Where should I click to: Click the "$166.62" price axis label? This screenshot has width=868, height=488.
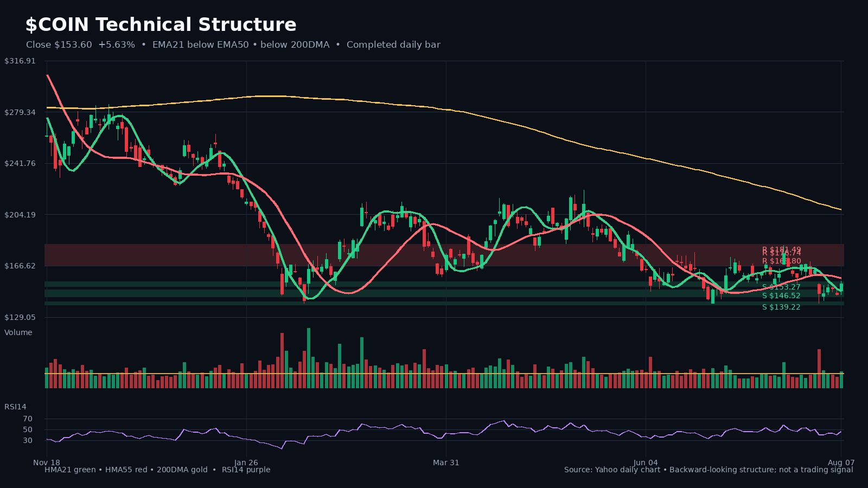[20, 266]
